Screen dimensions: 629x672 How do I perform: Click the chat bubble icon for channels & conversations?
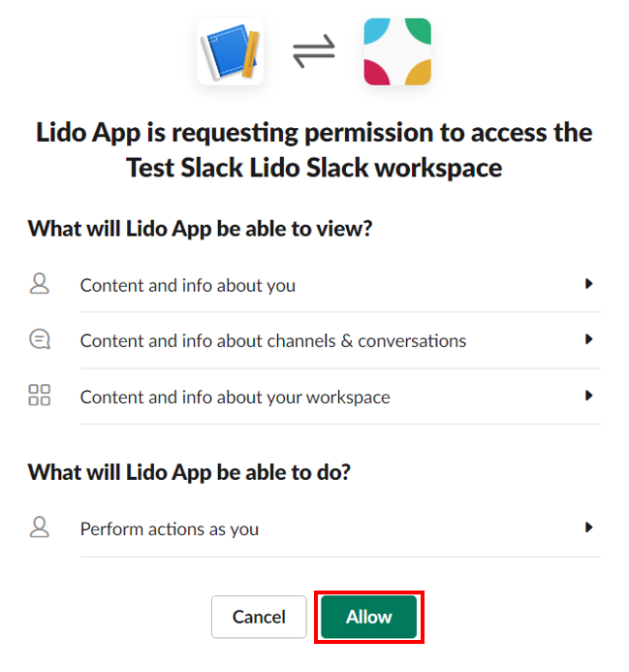click(x=40, y=339)
